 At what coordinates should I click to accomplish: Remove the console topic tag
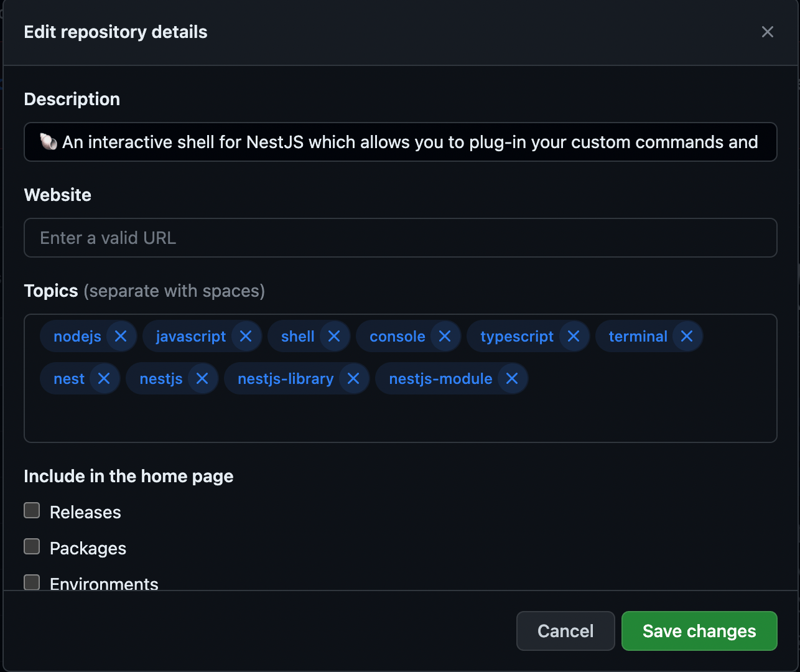[445, 336]
